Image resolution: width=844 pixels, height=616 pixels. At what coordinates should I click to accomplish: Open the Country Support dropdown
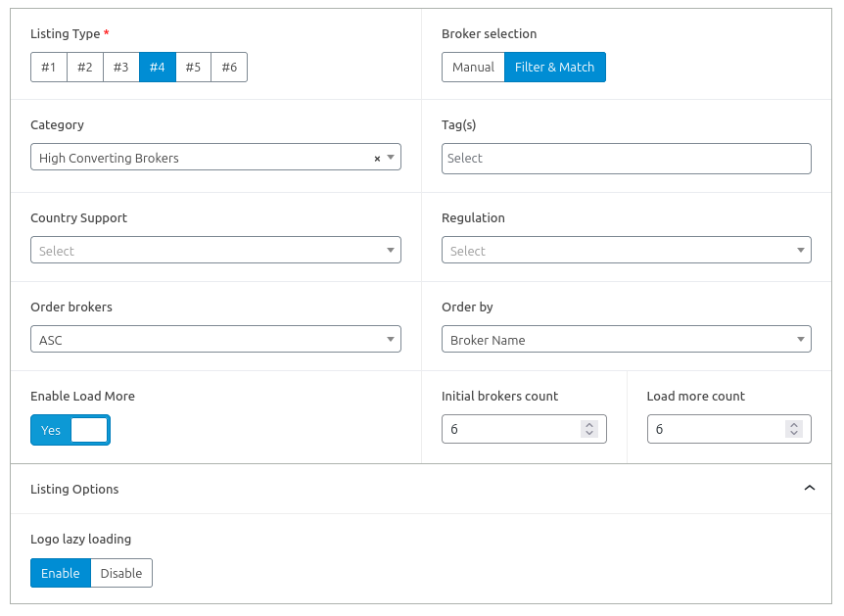click(215, 251)
